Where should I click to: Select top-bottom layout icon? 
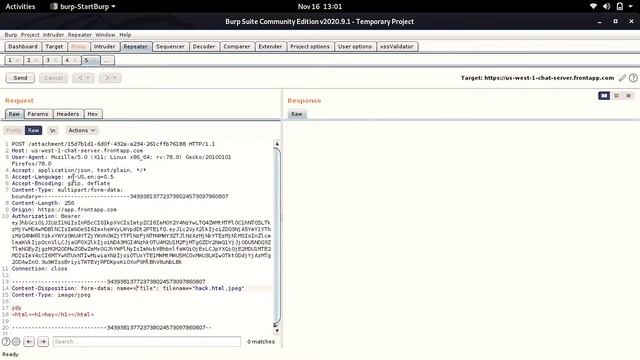click(616, 96)
